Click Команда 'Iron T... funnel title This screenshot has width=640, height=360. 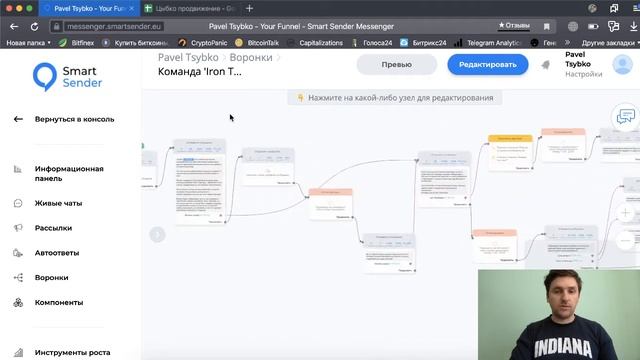tap(200, 72)
